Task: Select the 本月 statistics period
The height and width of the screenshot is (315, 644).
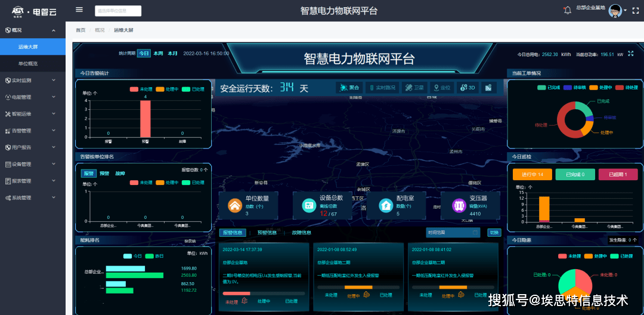Action: (172, 53)
